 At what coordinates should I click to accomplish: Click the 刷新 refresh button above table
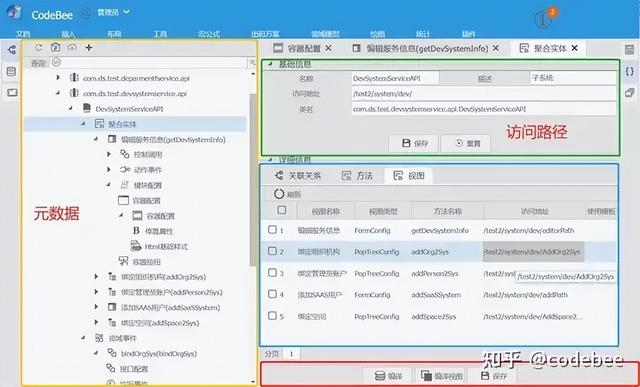(288, 194)
